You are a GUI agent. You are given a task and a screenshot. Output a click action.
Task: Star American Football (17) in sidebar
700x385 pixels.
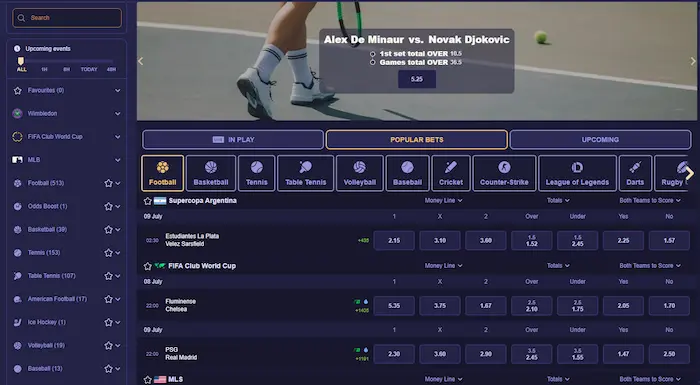(108, 299)
